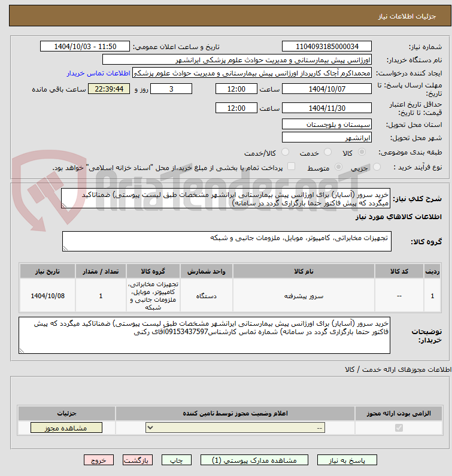Click the گروه کالا text area
Screen dimensions: 452x476
(x=227, y=241)
